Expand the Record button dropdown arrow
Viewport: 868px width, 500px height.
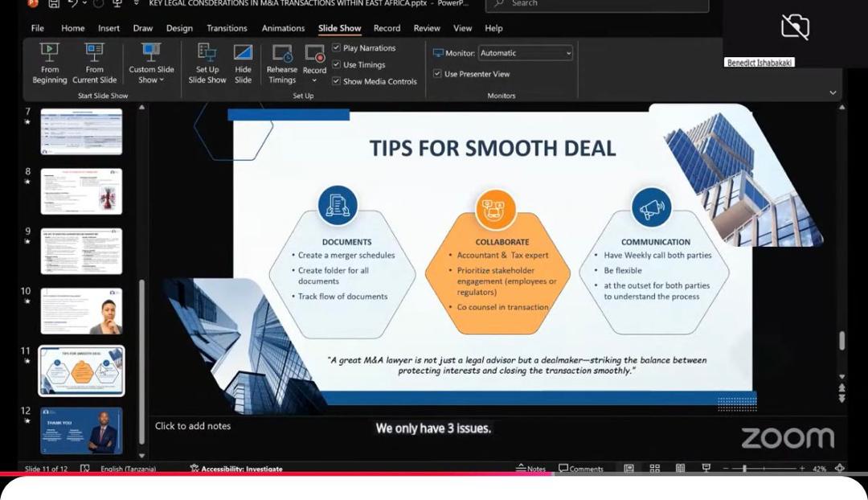(x=314, y=80)
